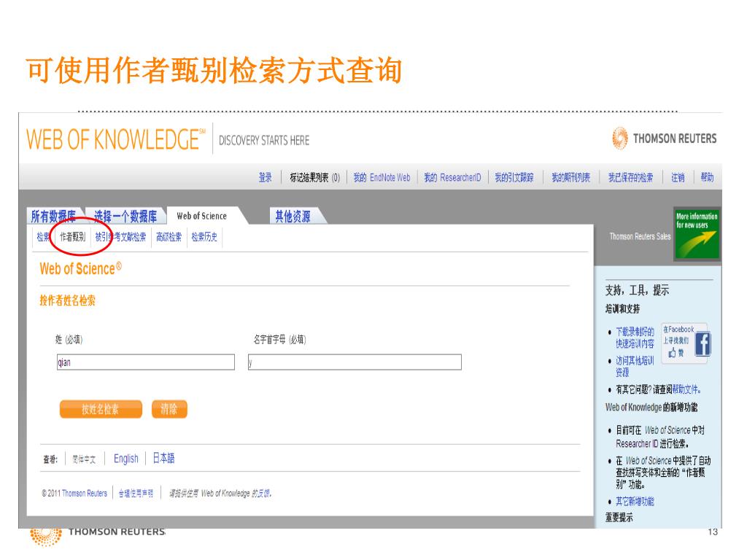Switch to the 所有数据库 tab
Screen dimensions: 747x560
click(x=53, y=216)
